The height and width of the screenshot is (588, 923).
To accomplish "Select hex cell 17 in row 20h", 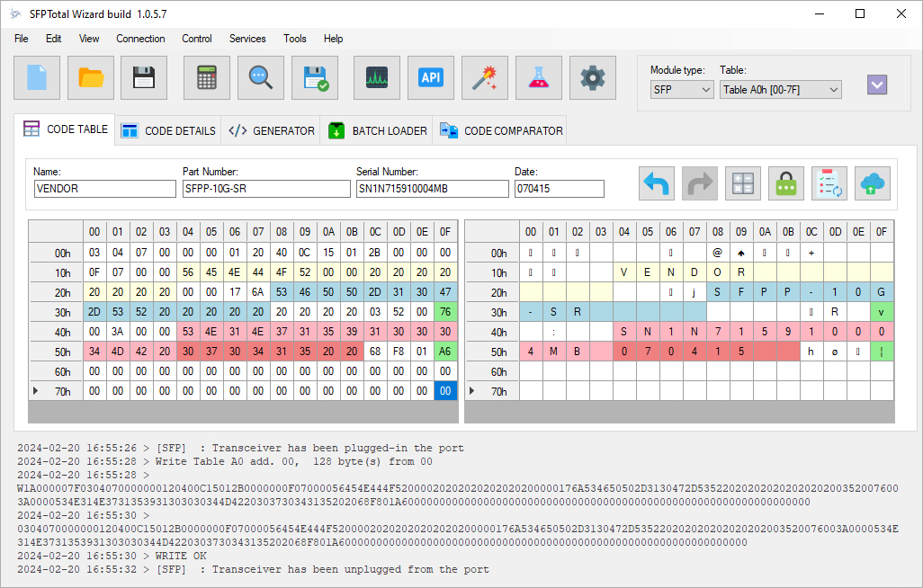I will (x=235, y=292).
